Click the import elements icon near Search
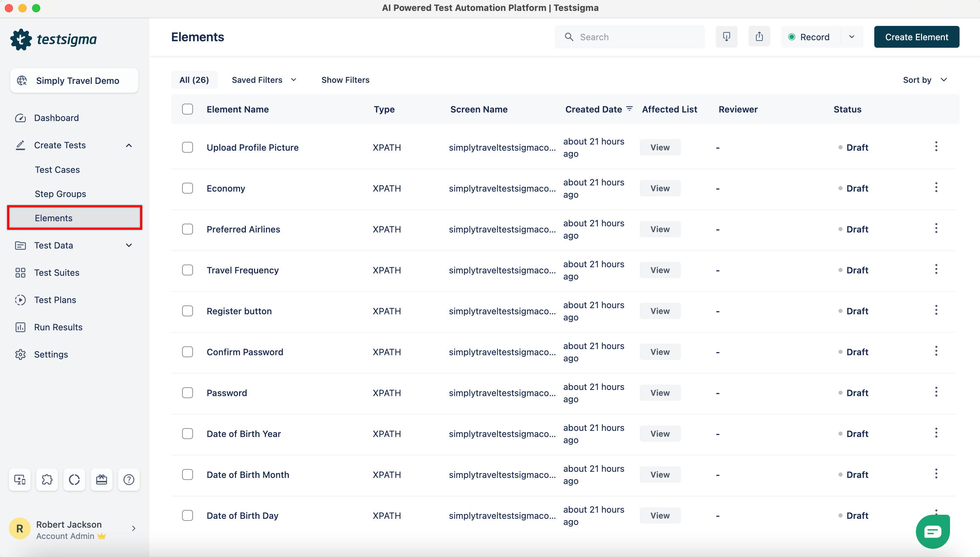The width and height of the screenshot is (980, 557). (x=726, y=37)
